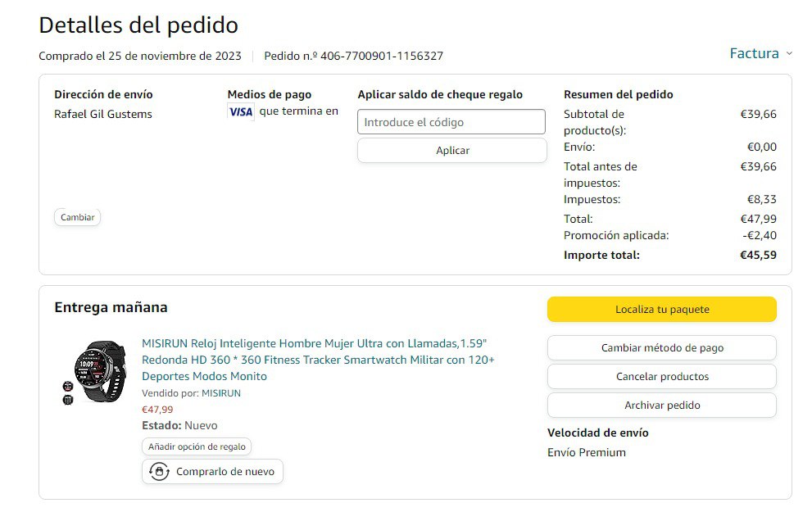The height and width of the screenshot is (512, 812).
Task: Click the Importe total amount €45,59
Action: tap(758, 255)
